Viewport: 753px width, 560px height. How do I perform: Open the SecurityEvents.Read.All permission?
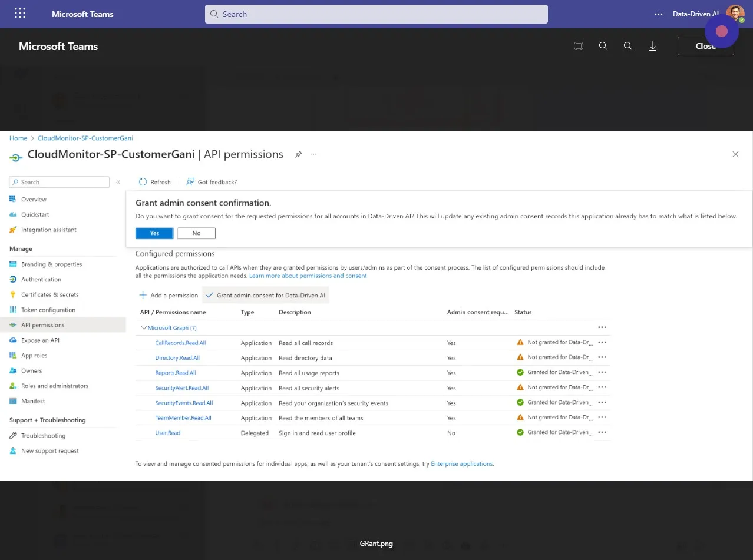tap(184, 403)
